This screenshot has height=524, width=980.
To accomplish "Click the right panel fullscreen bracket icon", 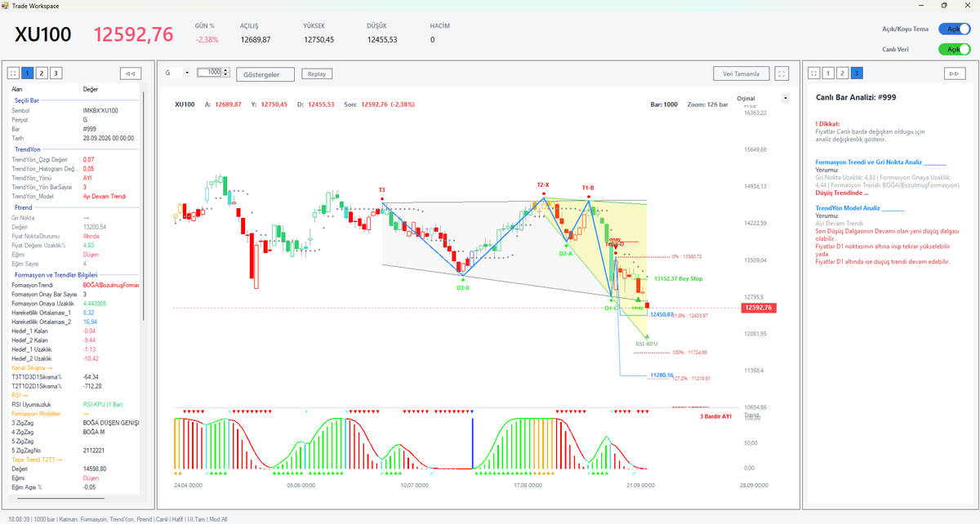I will pos(814,73).
